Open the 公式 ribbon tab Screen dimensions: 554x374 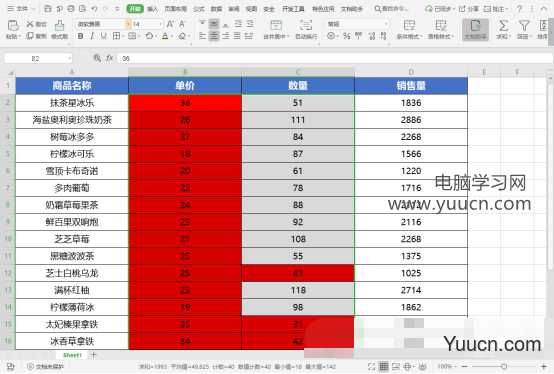(x=199, y=9)
